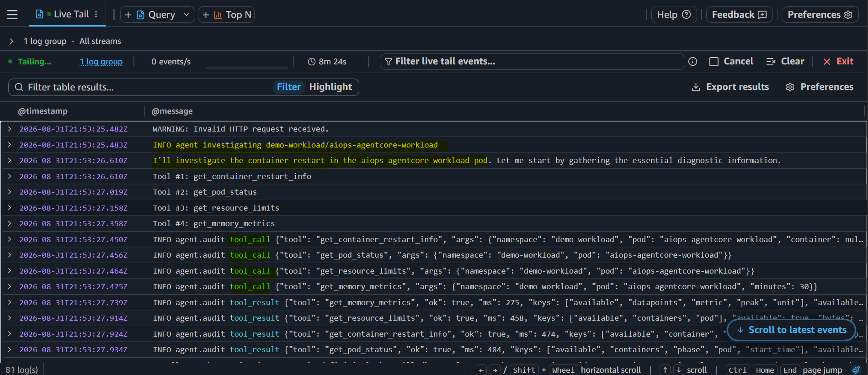Clear the live tail events

click(x=785, y=62)
